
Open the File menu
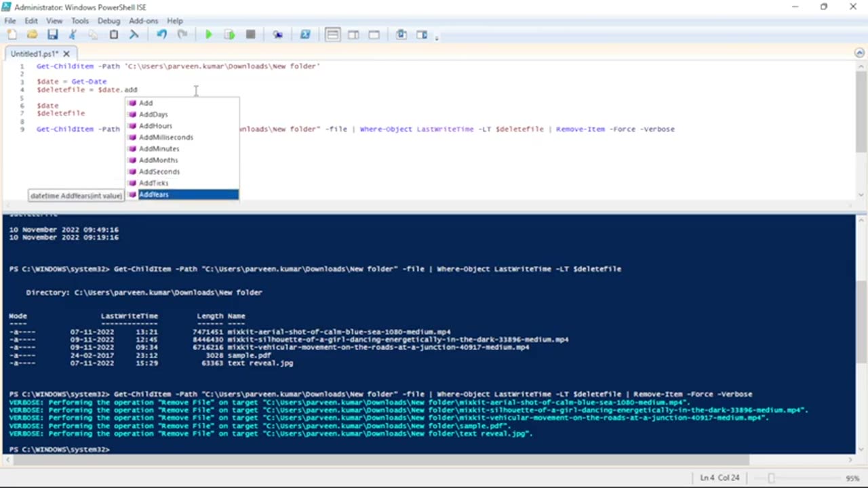[x=10, y=21]
